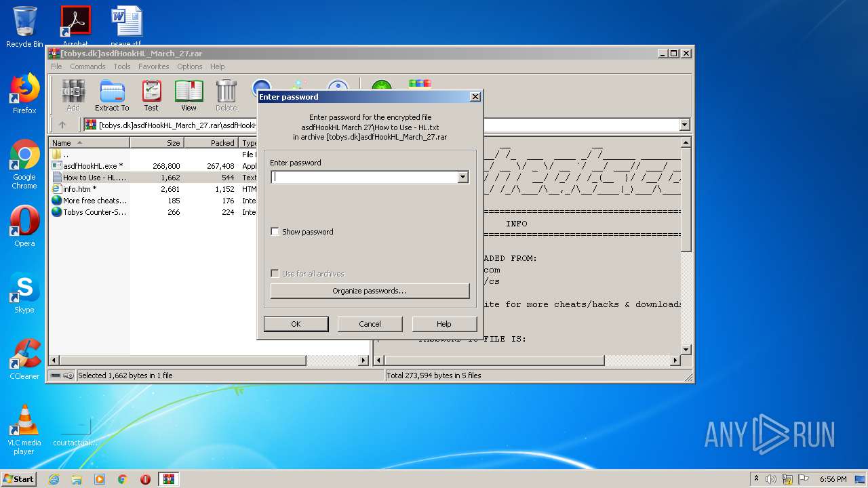Open CCleaner desktop shortcut
Image resolution: width=868 pixels, height=488 pixels.
(x=24, y=359)
